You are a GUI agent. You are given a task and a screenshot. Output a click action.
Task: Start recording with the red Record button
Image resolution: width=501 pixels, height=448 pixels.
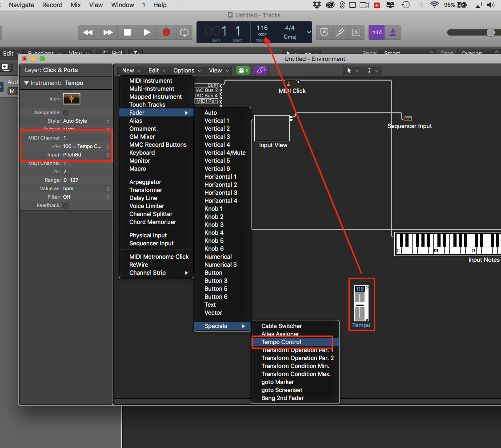tap(166, 32)
